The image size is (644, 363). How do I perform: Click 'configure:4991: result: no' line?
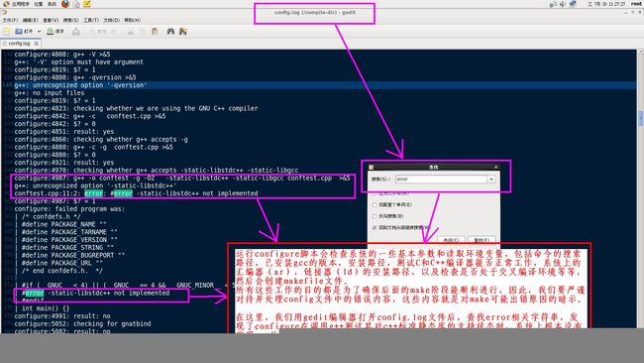[62, 316]
